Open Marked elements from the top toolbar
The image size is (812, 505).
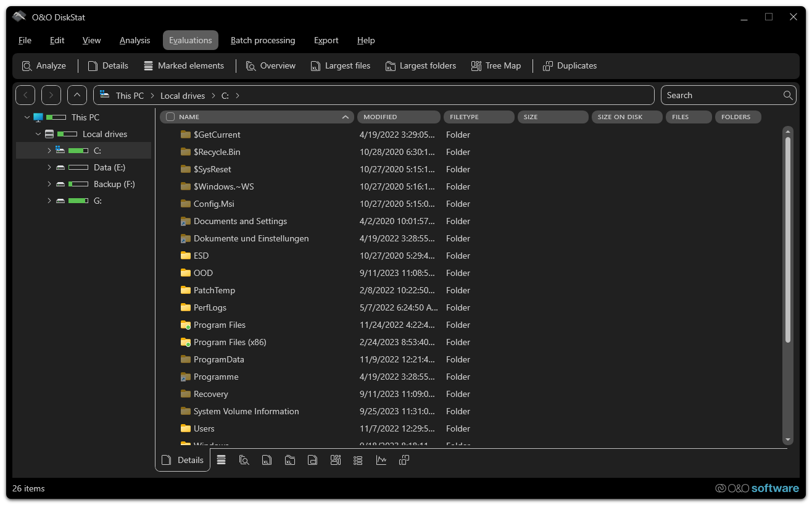[x=183, y=65]
